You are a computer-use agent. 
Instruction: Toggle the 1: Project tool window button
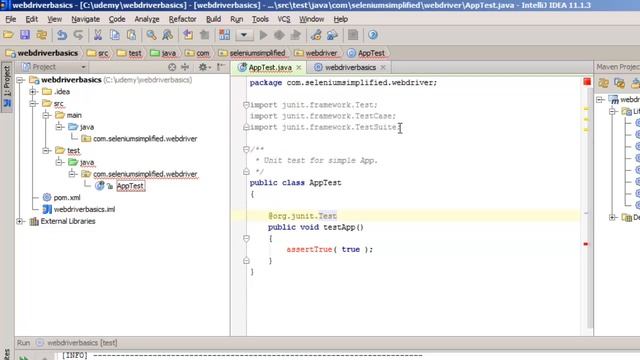tap(7, 87)
